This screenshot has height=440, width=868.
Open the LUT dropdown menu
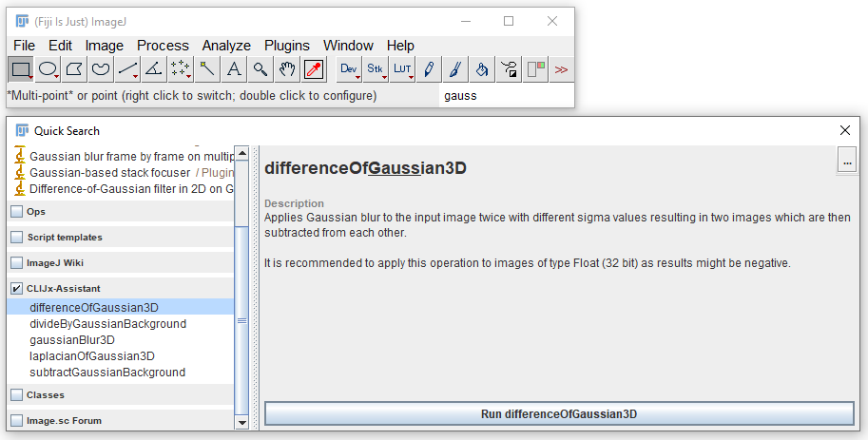402,69
